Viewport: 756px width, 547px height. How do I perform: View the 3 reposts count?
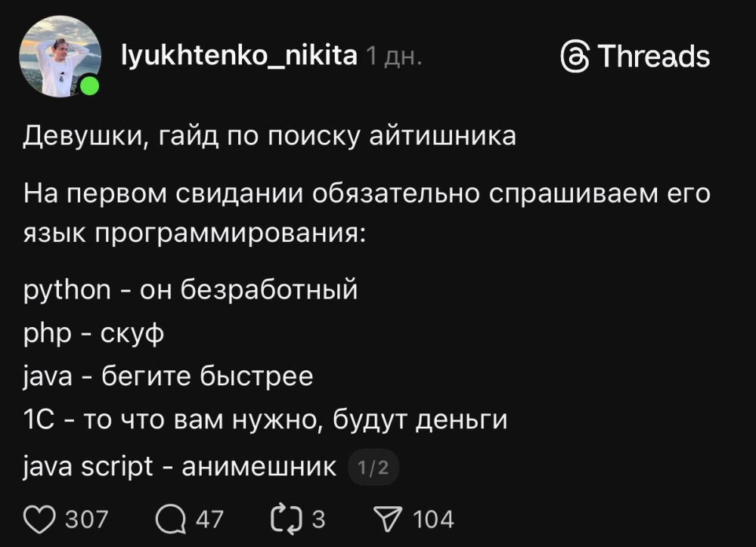click(318, 520)
